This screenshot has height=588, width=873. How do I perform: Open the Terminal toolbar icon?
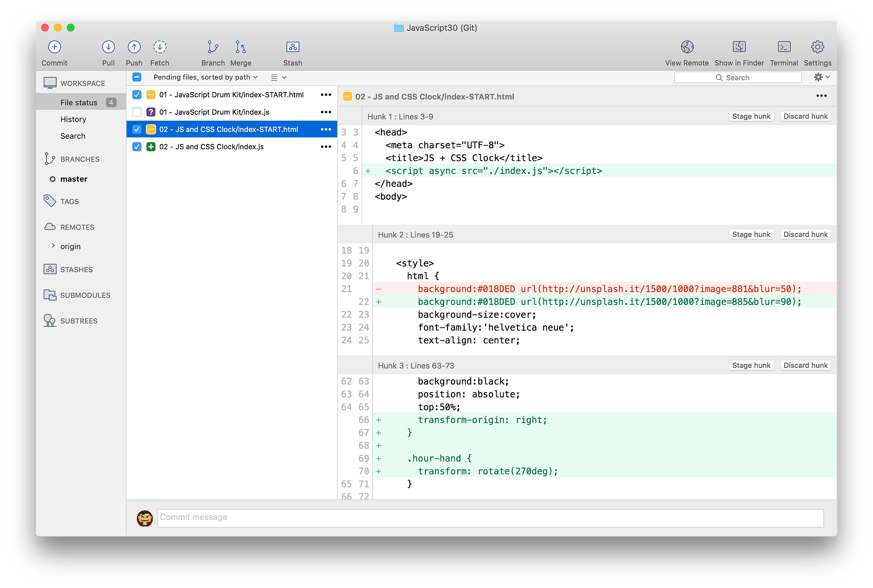click(x=784, y=47)
